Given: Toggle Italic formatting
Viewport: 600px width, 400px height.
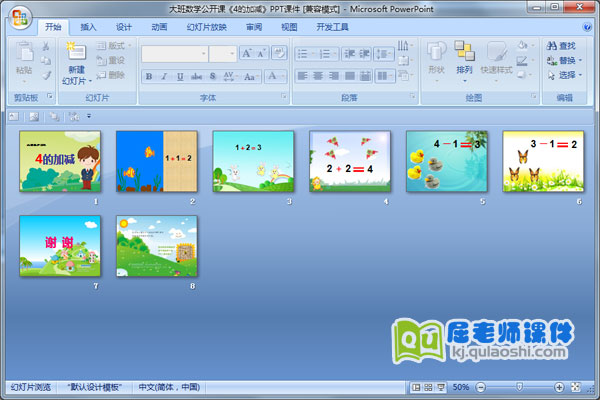Looking at the screenshot, I should pyautogui.click(x=164, y=77).
